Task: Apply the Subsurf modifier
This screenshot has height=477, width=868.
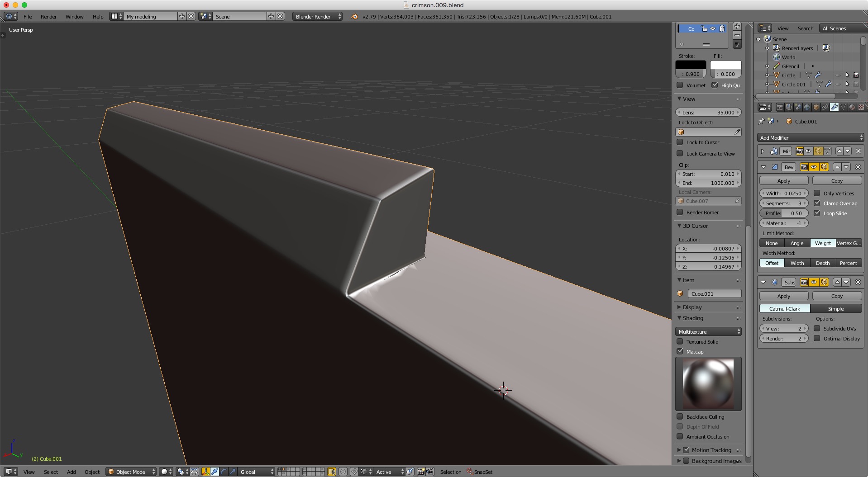Action: click(783, 296)
